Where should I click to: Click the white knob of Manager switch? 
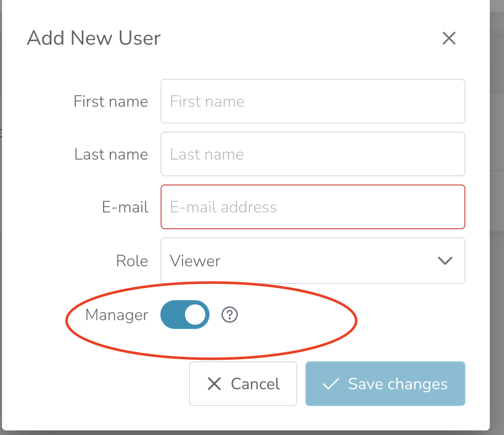[x=195, y=315]
